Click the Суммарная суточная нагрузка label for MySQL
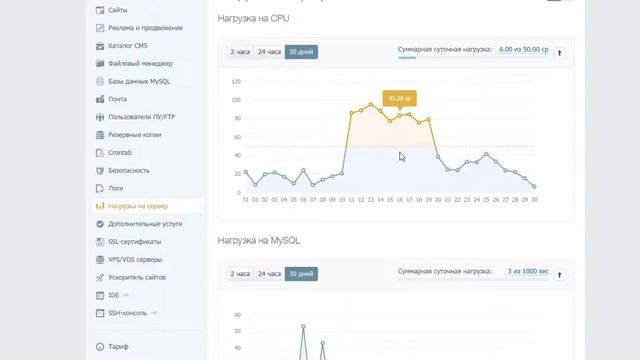 [x=445, y=271]
